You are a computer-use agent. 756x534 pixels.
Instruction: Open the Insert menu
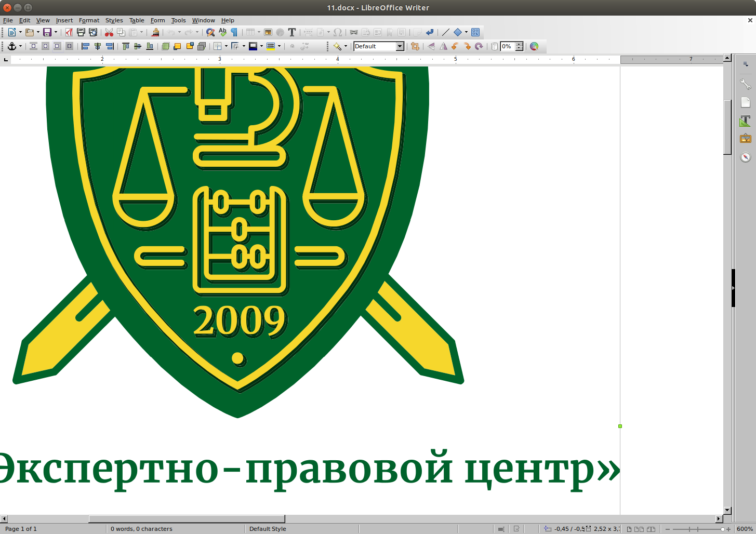64,20
